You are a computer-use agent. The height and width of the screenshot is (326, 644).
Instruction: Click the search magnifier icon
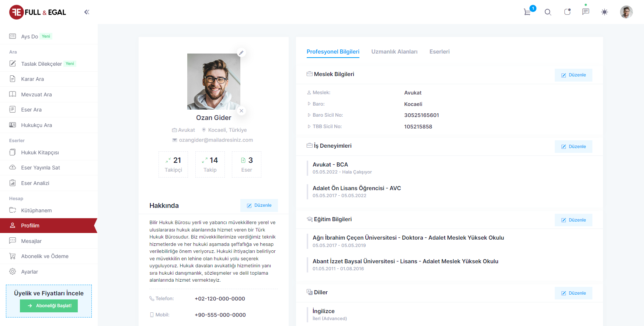click(x=548, y=12)
